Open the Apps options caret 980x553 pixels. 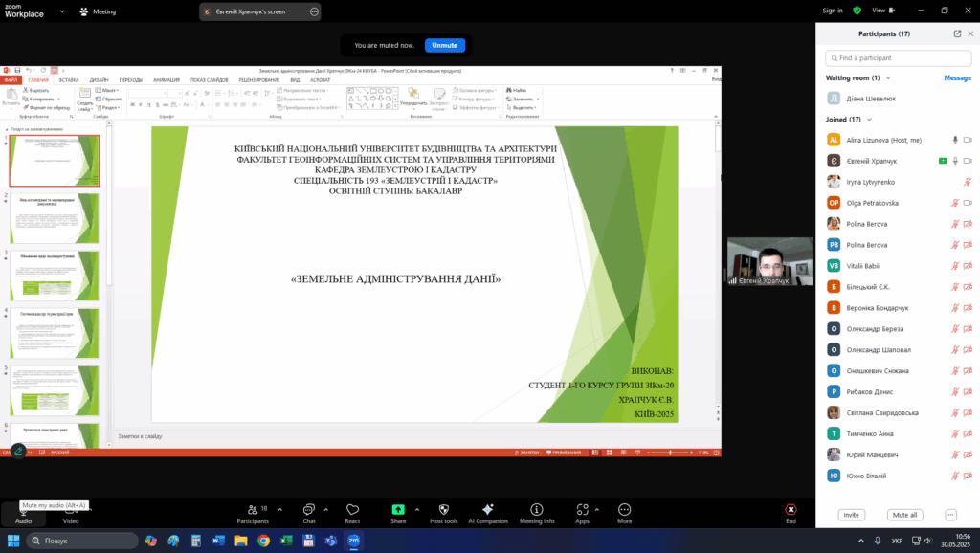pyautogui.click(x=597, y=510)
